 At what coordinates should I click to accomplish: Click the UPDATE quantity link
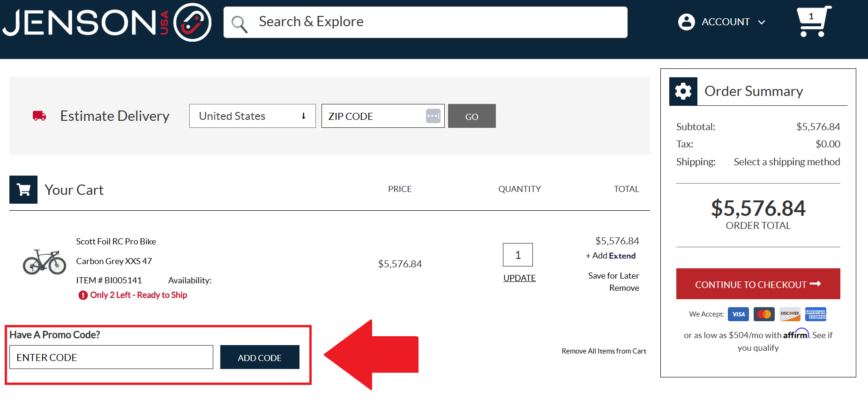click(x=519, y=278)
